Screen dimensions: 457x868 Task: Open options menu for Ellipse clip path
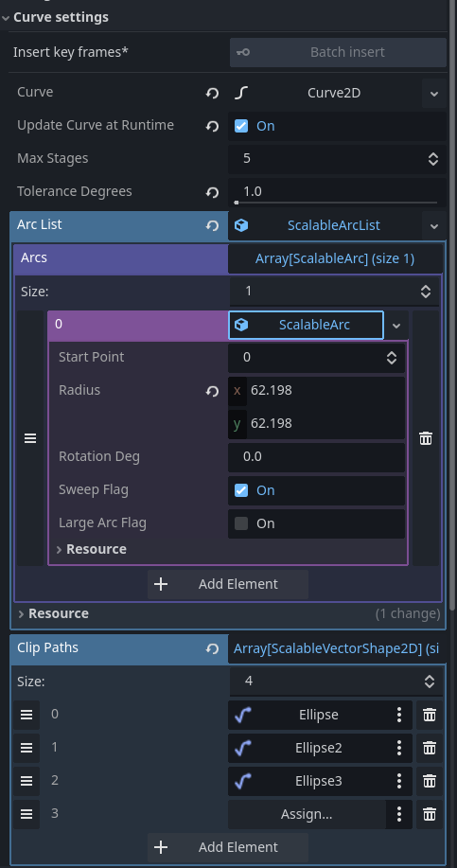point(399,716)
